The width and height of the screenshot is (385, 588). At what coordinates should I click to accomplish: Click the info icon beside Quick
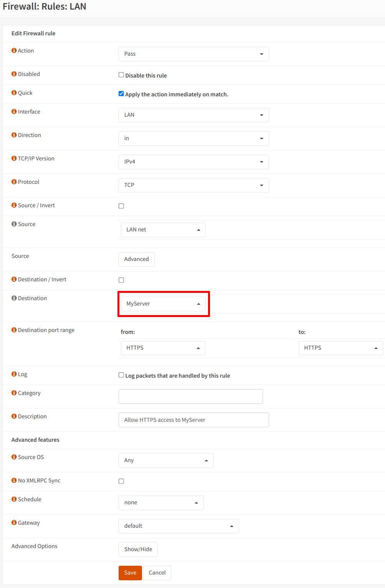(14, 93)
